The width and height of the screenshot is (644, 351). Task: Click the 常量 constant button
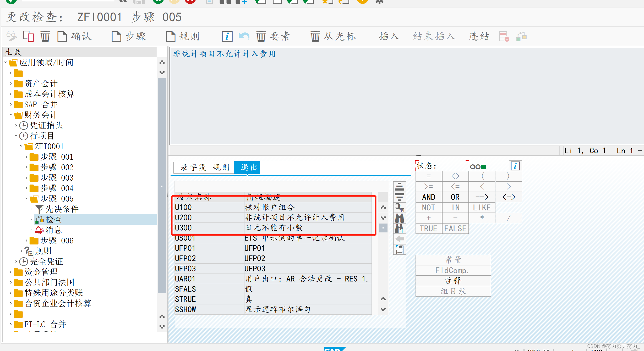pyautogui.click(x=453, y=260)
